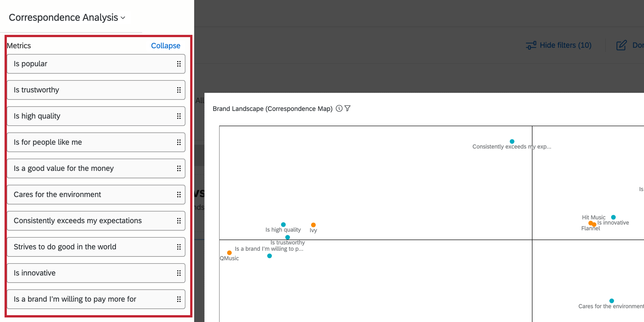Click the Ivy brand point on map

[313, 225]
